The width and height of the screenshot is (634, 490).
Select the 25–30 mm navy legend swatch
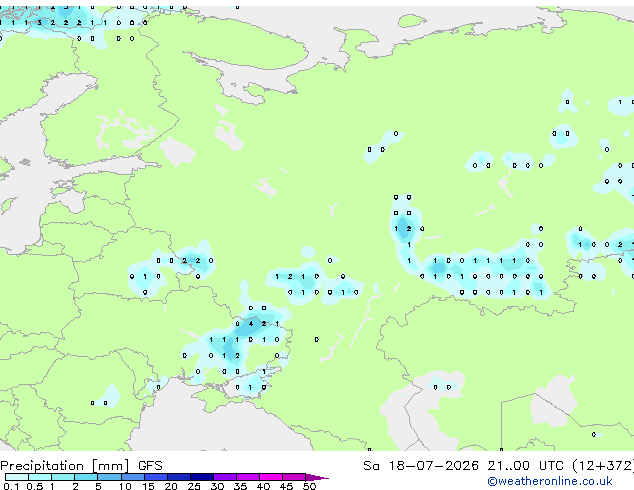click(202, 477)
